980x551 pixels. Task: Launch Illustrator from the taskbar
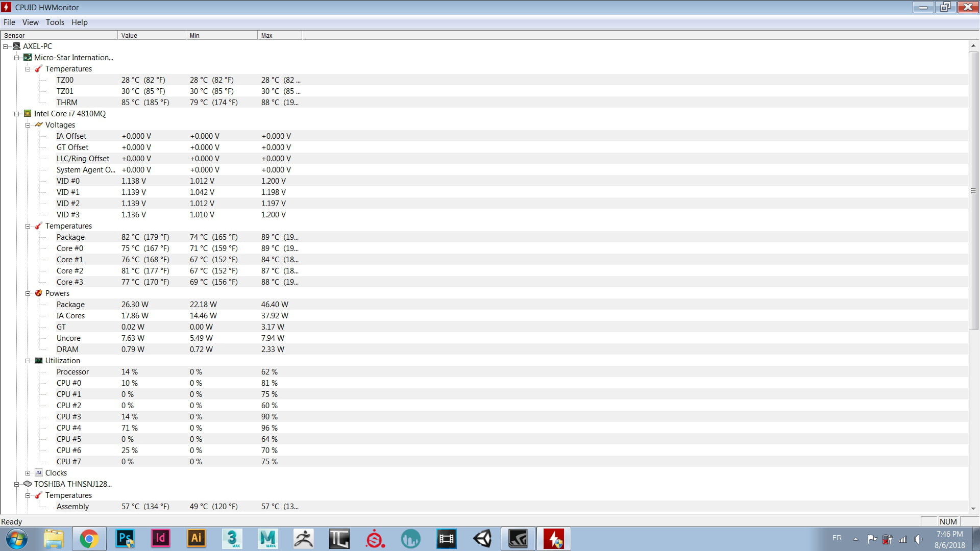click(x=197, y=539)
